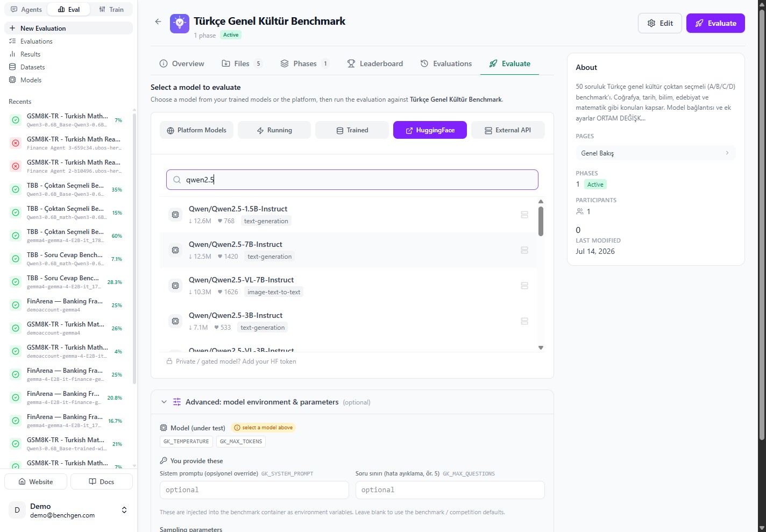Select the HuggingFace models source
Image resolution: width=766 pixels, height=532 pixels.
tap(430, 130)
